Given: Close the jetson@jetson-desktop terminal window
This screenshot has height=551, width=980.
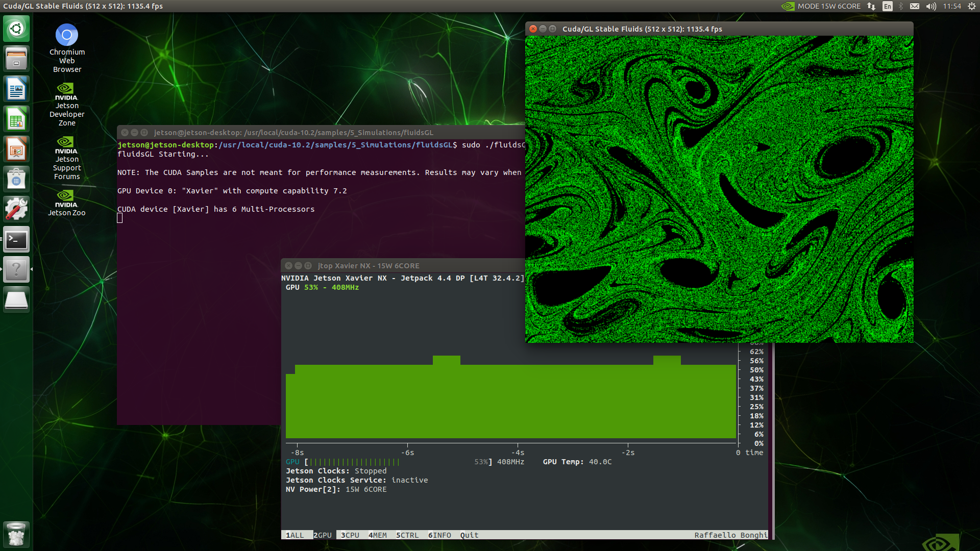Looking at the screenshot, I should tap(125, 133).
